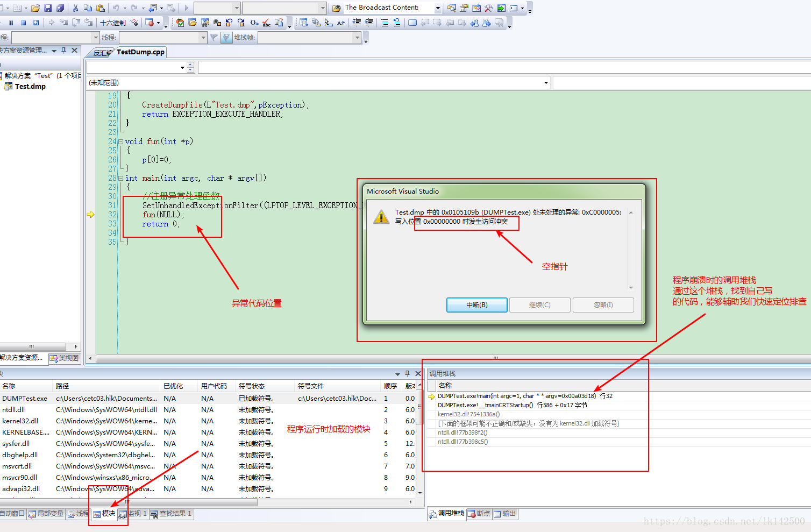Select the DUMPTest.exe!main call stack frame
Viewport: 811px width, 532px height.
pos(524,396)
